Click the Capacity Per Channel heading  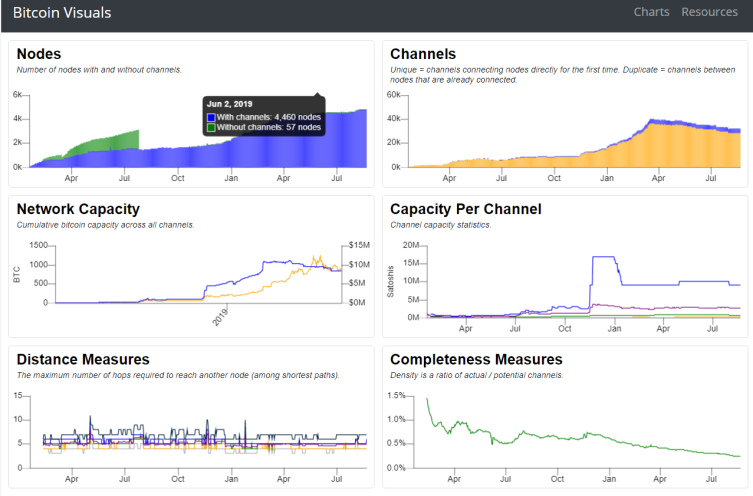pos(465,209)
